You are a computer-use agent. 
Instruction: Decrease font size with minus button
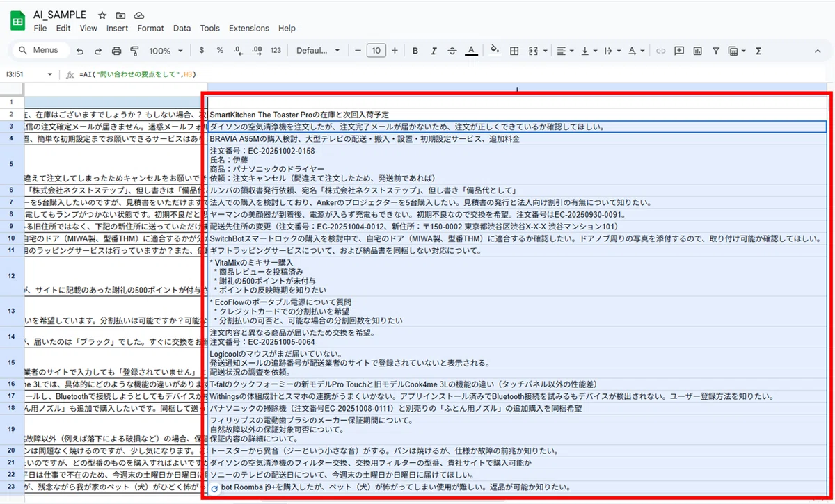tap(358, 51)
